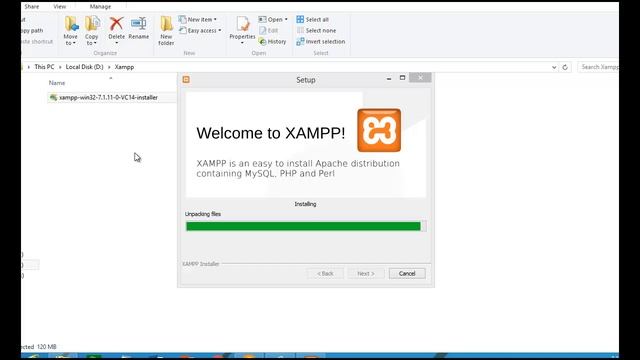The width and height of the screenshot is (640, 360).
Task: Click the New item icon
Action: point(182,19)
